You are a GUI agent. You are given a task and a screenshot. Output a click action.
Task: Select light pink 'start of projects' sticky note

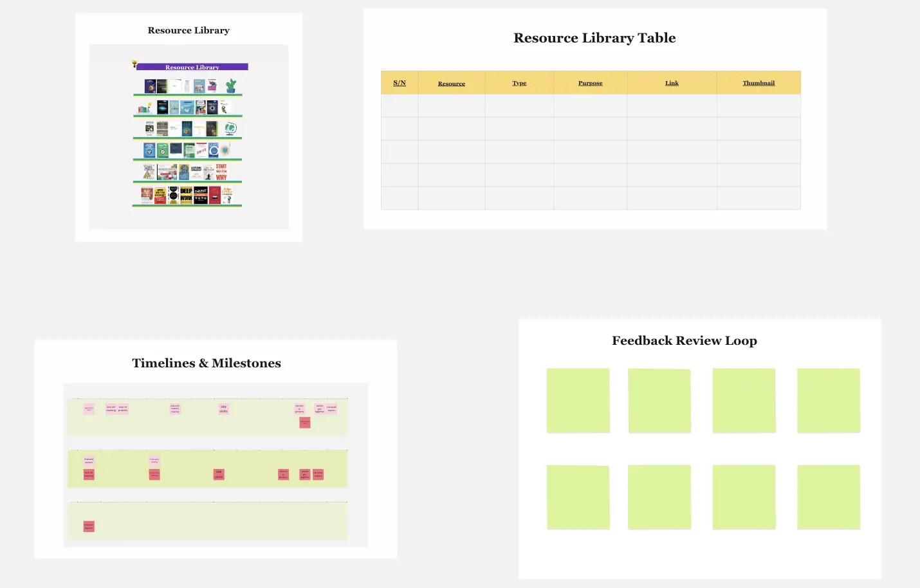pos(123,409)
